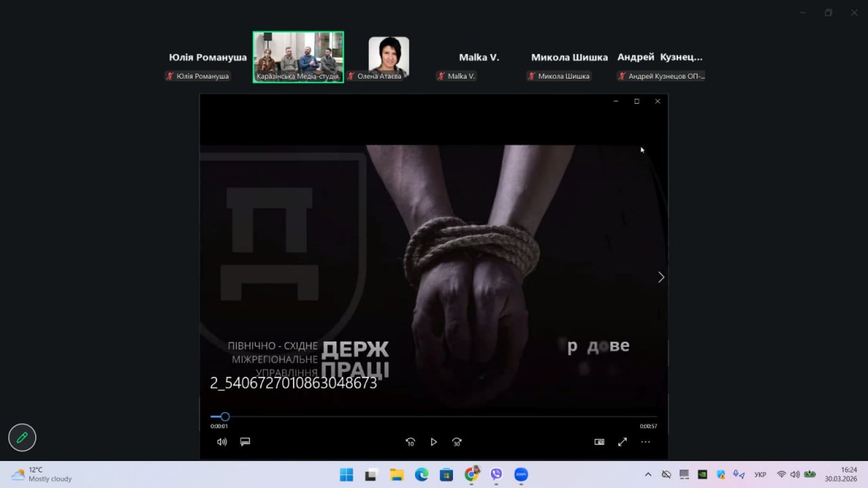Viewport: 868px width, 488px height.
Task: Skip forward 30 seconds in the video
Action: coord(457,442)
